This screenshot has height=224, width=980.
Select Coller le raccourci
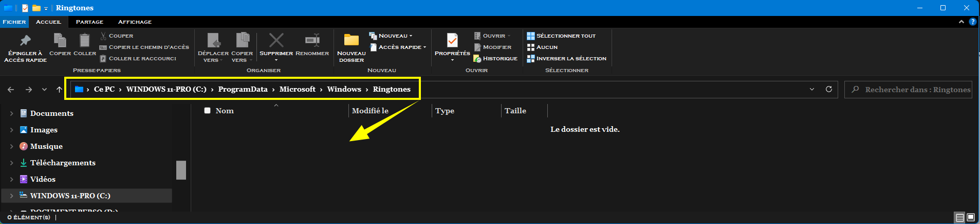138,58
